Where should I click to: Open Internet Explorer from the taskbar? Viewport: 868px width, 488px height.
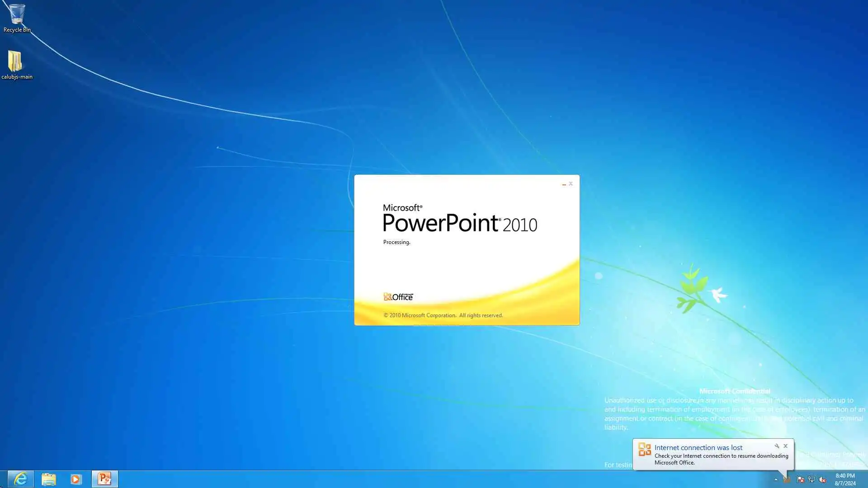click(20, 479)
